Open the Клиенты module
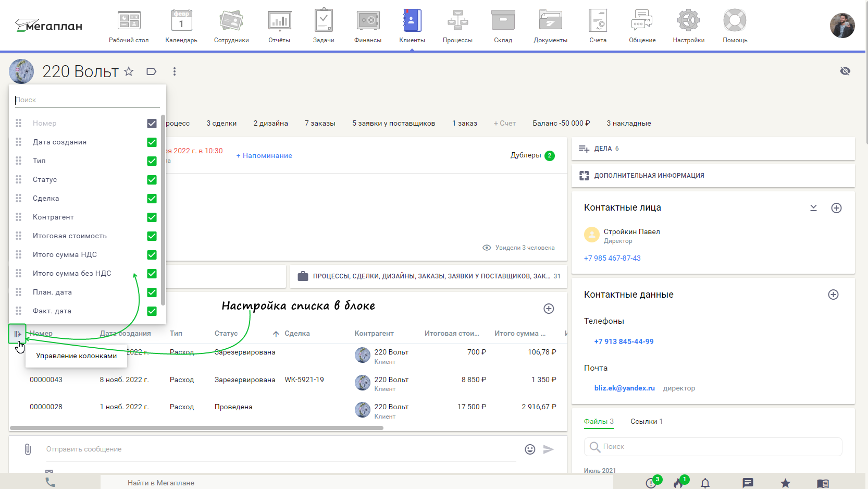This screenshot has height=489, width=868. (x=412, y=26)
